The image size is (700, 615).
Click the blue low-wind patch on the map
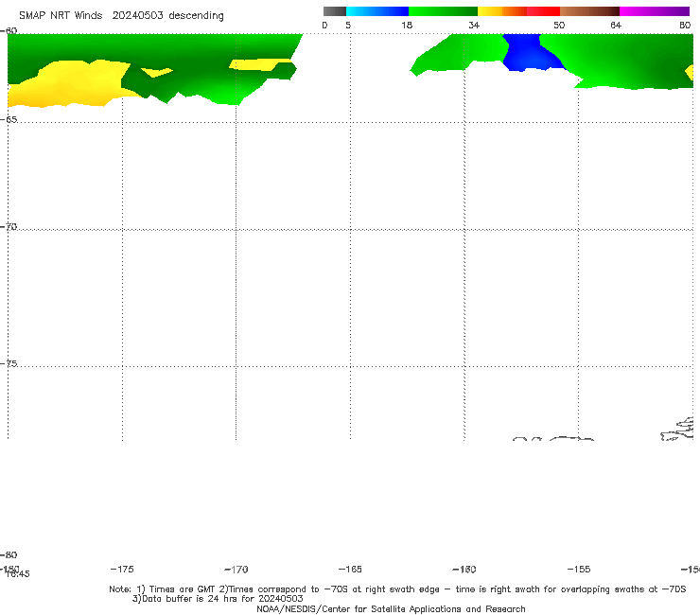(x=531, y=53)
